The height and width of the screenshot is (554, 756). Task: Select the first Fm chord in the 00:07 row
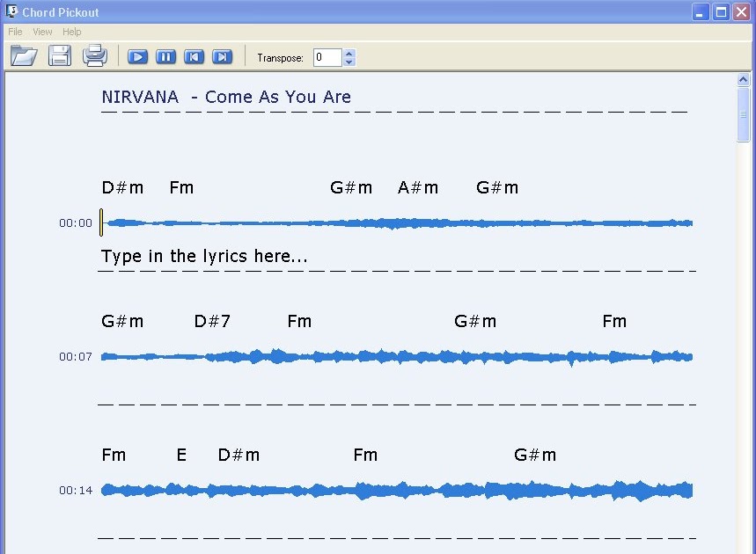click(x=299, y=321)
